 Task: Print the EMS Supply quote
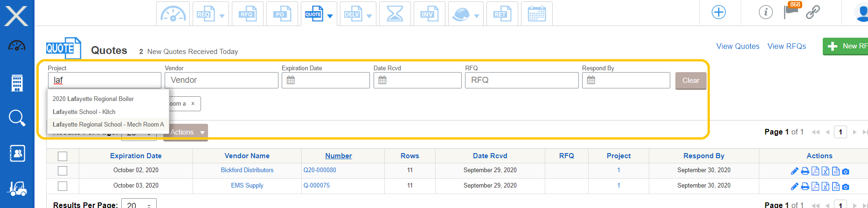coord(805,187)
